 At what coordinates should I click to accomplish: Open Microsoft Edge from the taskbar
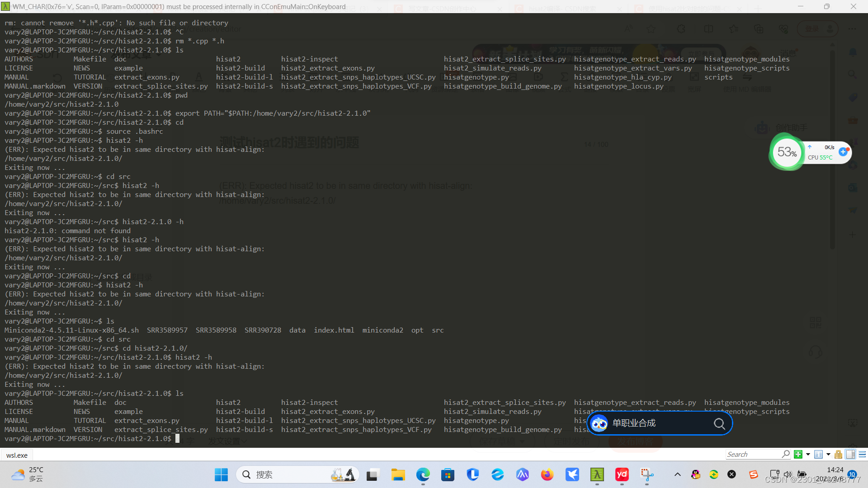423,474
